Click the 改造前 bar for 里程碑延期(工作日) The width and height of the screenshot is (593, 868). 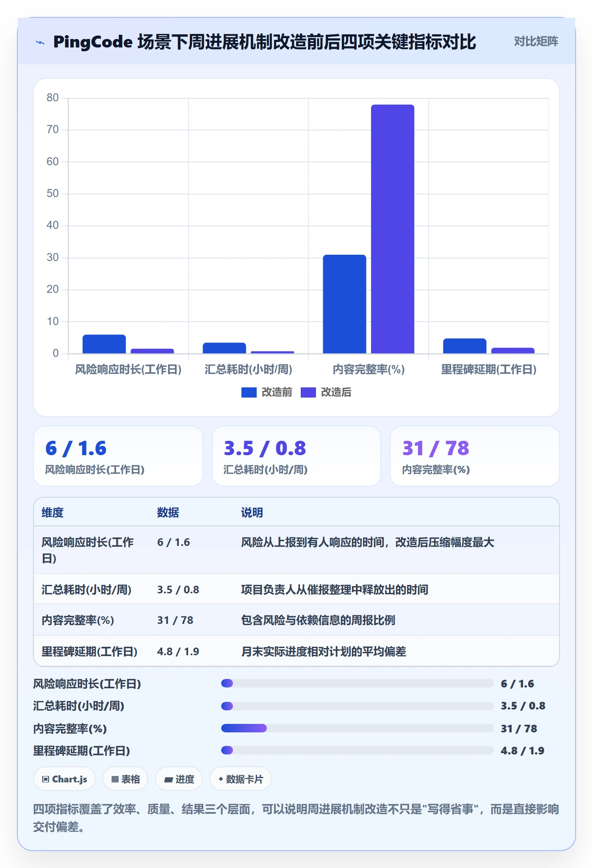[x=465, y=346]
